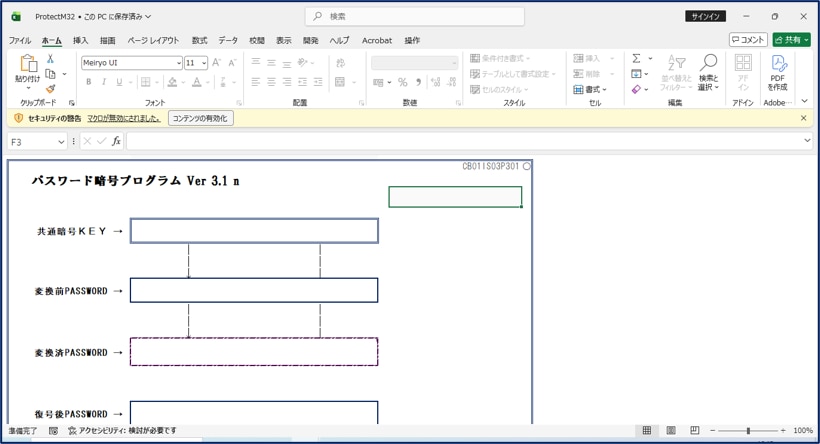Screen dimensions: 820x444
Task: Click the Format Painter brush icon
Action: click(x=50, y=89)
